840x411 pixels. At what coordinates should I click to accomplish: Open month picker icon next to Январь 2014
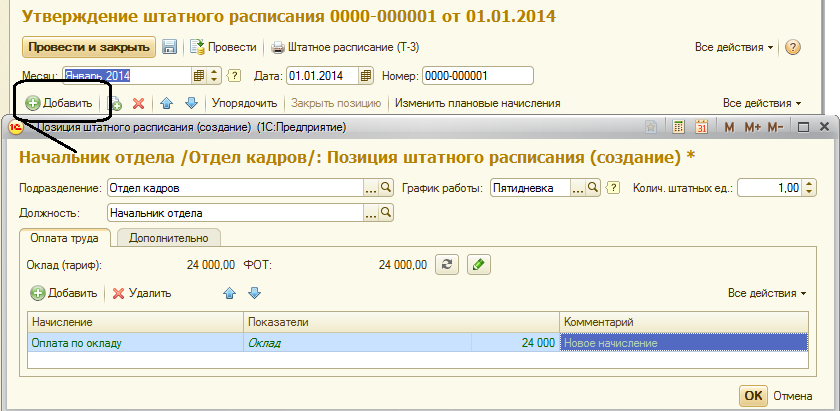tap(199, 76)
